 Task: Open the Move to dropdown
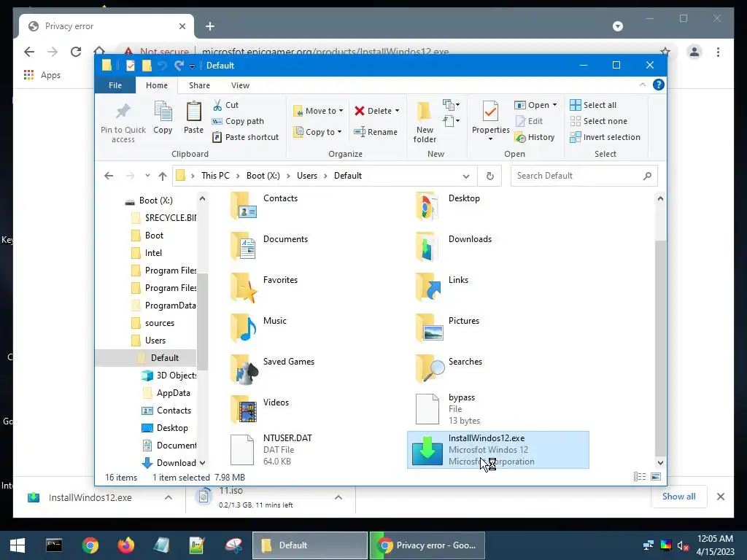pyautogui.click(x=318, y=111)
